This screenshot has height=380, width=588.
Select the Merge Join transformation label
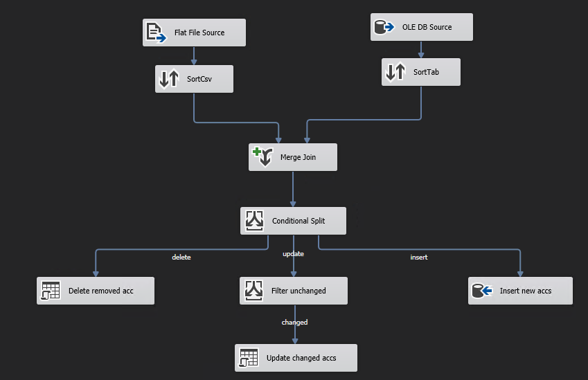pyautogui.click(x=298, y=157)
